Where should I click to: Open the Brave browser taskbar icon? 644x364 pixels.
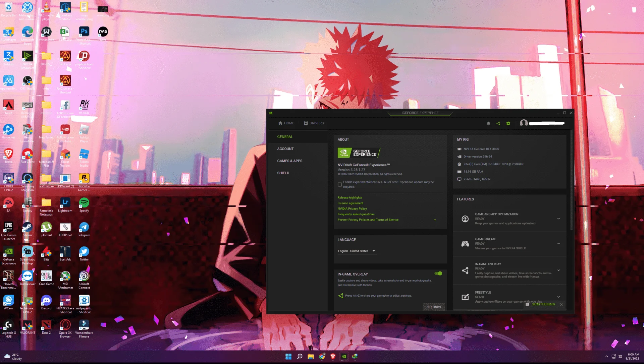click(333, 356)
